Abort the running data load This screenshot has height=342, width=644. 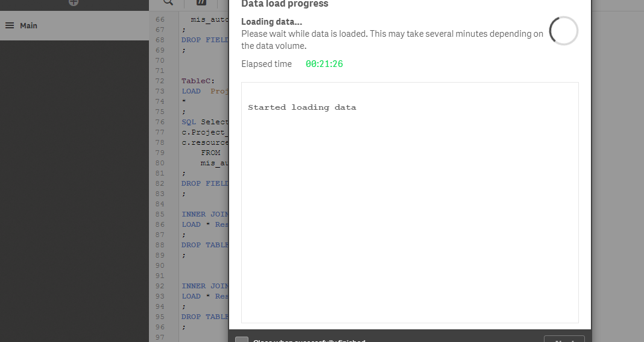564,339
